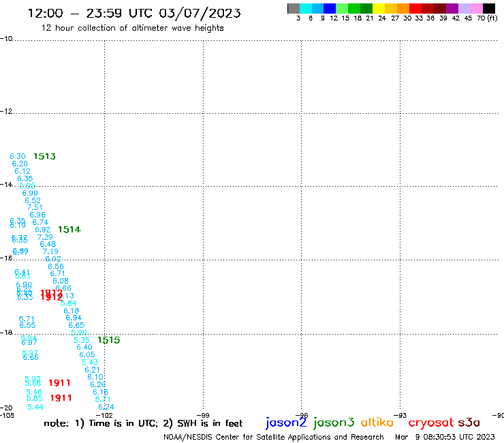The image size is (504, 443).
Task: Click the jason3 satellite label
Action: point(334,423)
